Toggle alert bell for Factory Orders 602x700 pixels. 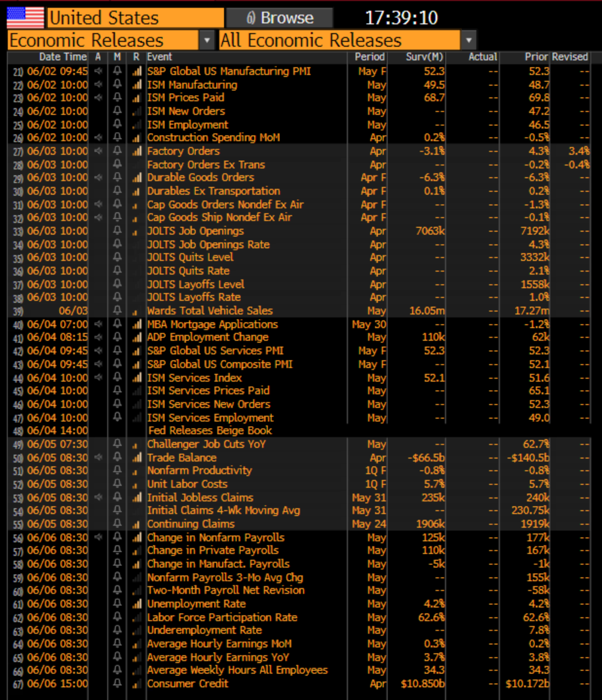click(117, 151)
